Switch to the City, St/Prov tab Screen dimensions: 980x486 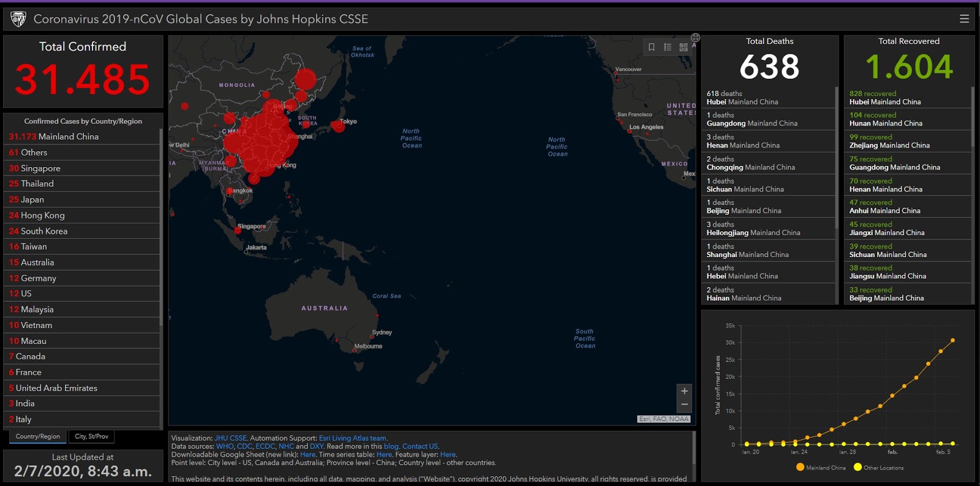tap(91, 436)
